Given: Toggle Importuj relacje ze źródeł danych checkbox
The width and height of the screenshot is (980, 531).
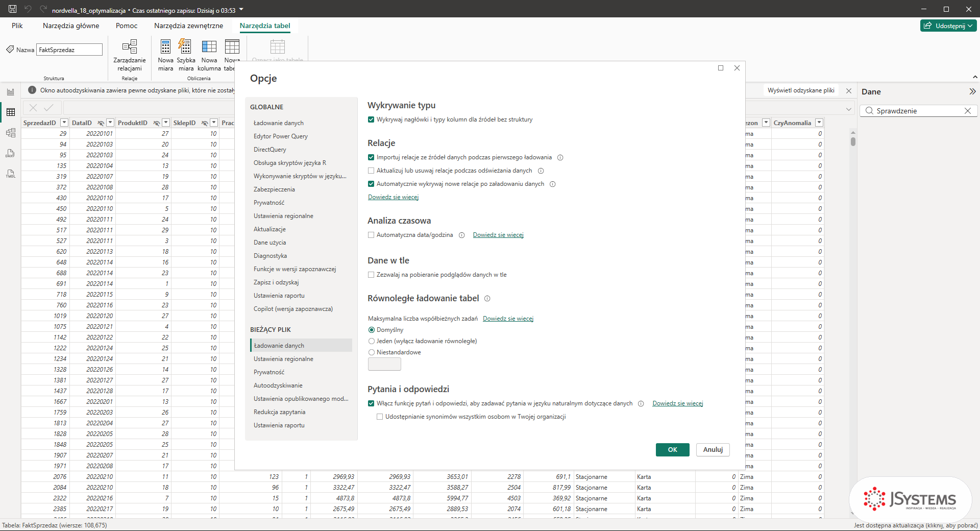Looking at the screenshot, I should pos(371,158).
